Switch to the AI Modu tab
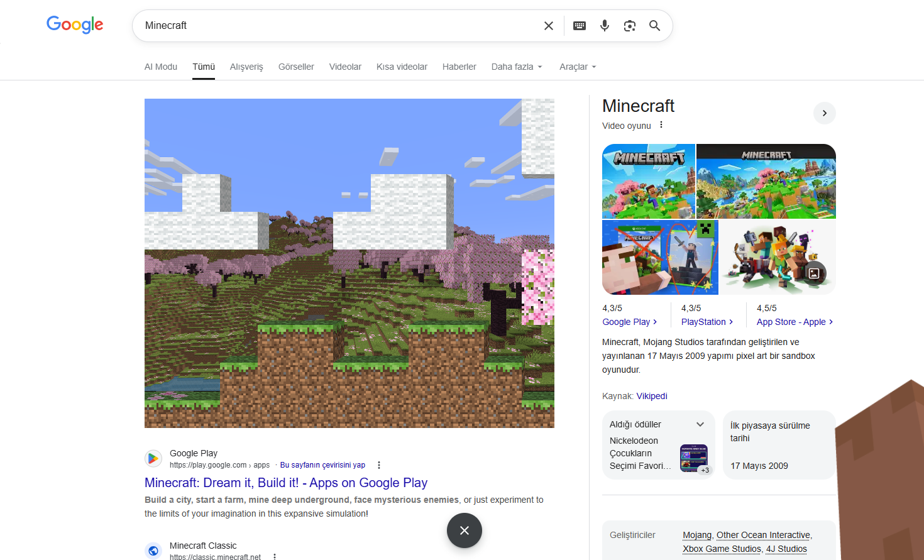The width and height of the screenshot is (924, 560). [x=161, y=67]
